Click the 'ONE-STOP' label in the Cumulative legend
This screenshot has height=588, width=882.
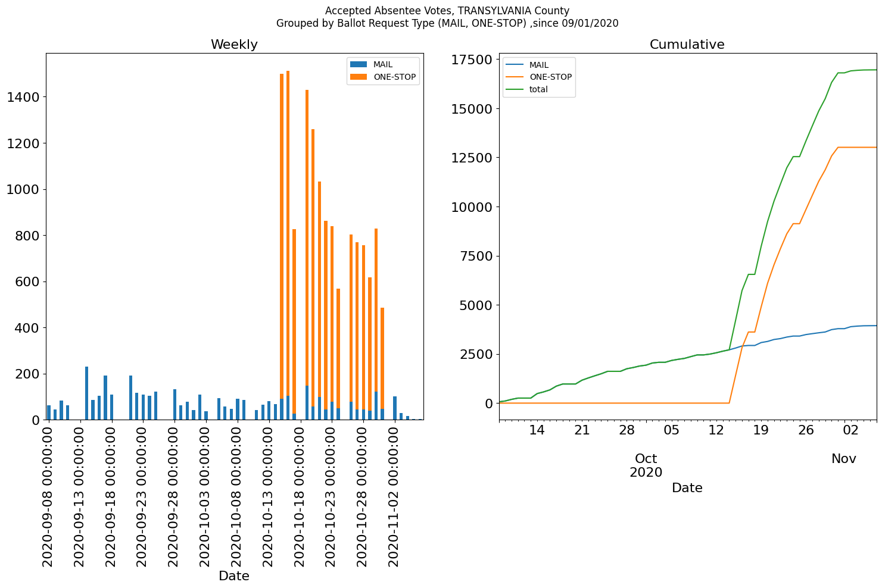point(551,77)
